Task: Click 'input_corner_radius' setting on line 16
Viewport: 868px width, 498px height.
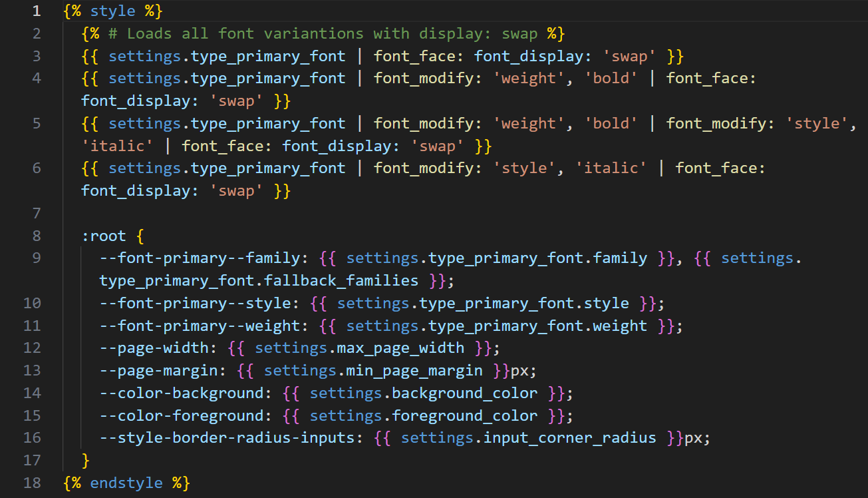Action: (569, 438)
